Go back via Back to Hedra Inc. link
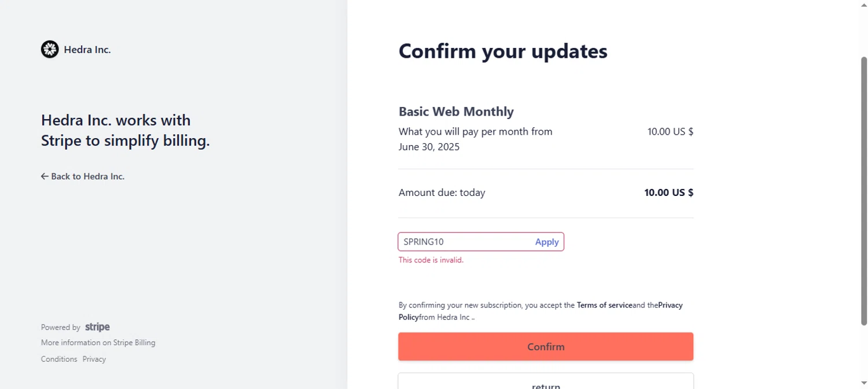This screenshot has height=389, width=868. 83,176
